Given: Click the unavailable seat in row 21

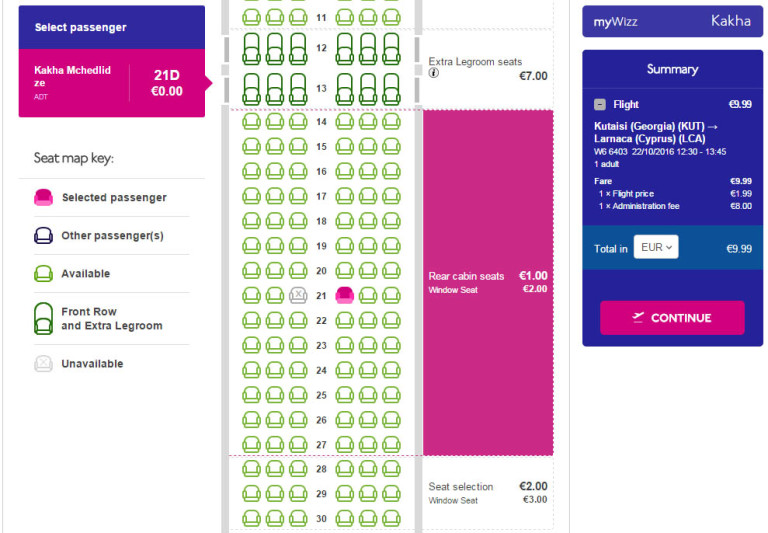Looking at the screenshot, I should click(298, 295).
